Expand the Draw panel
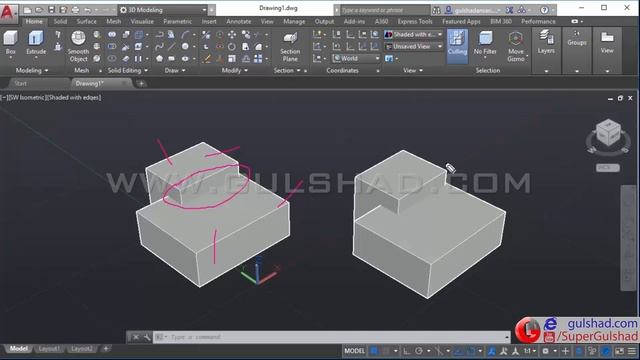This screenshot has height=360, width=640. click(175, 70)
